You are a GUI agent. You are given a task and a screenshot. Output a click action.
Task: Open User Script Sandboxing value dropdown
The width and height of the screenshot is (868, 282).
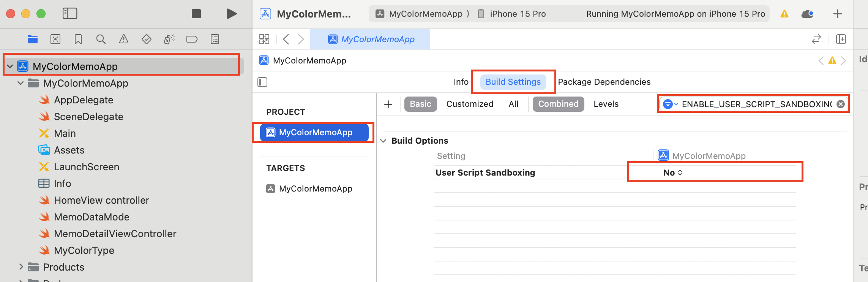tap(673, 173)
